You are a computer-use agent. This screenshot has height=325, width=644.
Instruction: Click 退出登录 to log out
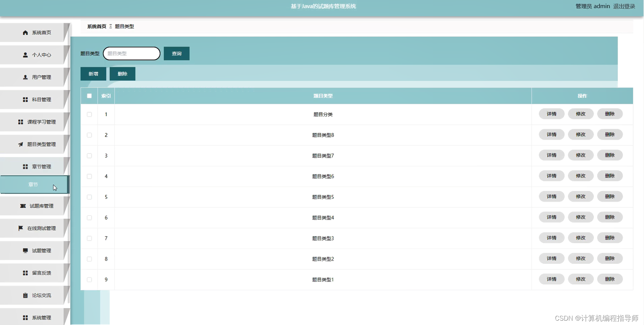coord(624,6)
